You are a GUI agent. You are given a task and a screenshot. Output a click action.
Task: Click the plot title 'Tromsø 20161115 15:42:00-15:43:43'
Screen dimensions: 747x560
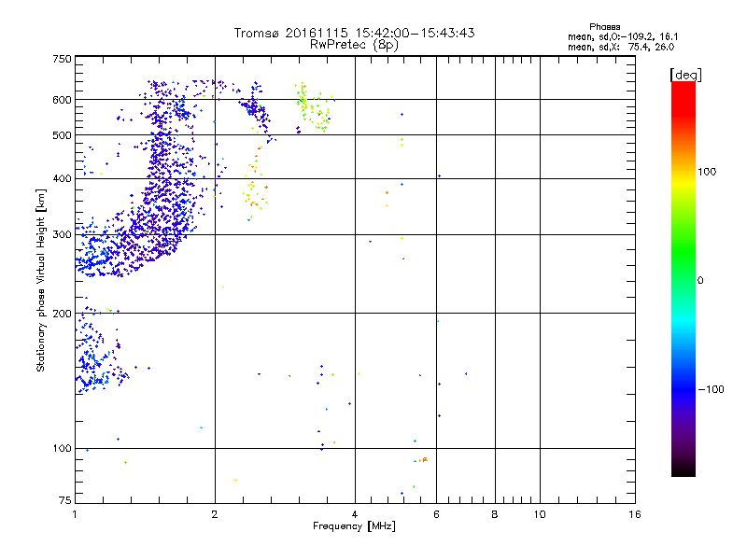tap(354, 33)
